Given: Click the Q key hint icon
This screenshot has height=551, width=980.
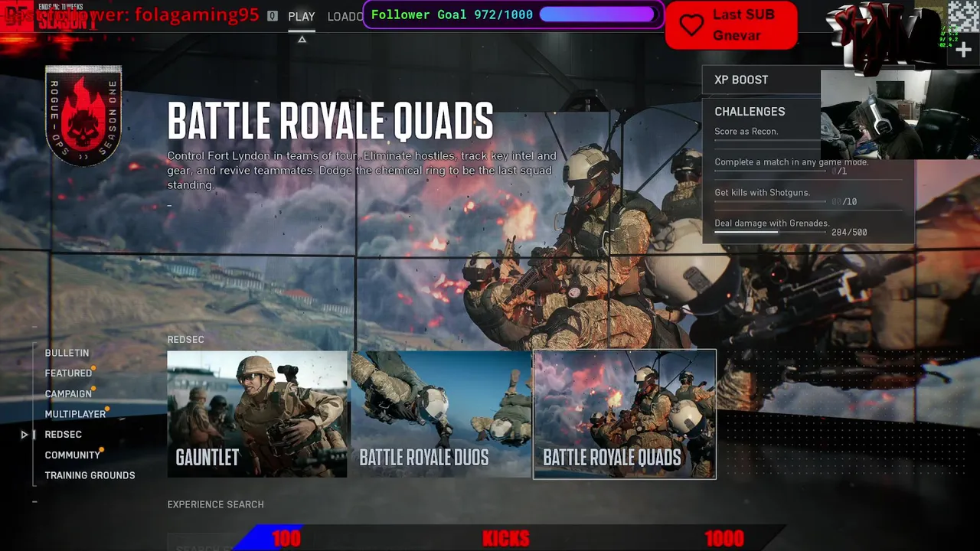Looking at the screenshot, I should [273, 15].
